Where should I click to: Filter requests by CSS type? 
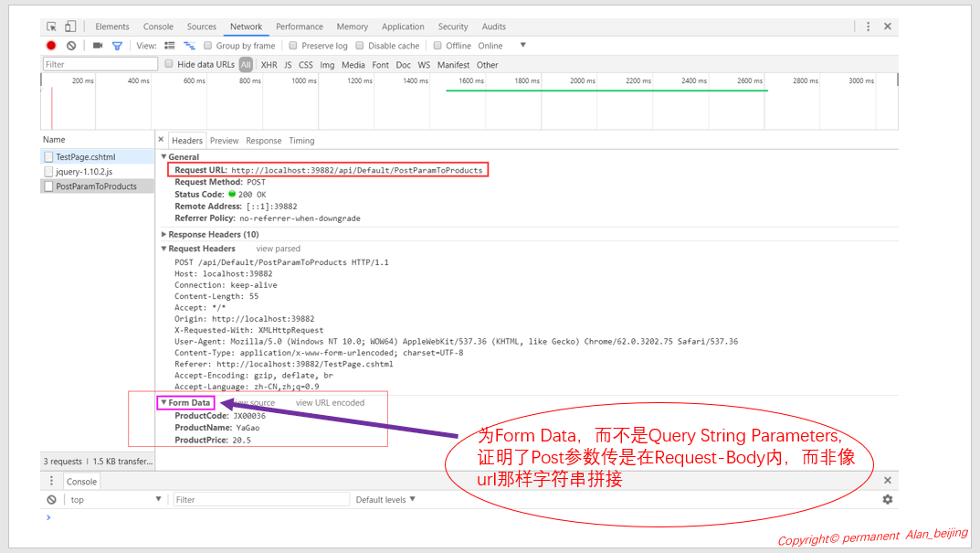[306, 64]
